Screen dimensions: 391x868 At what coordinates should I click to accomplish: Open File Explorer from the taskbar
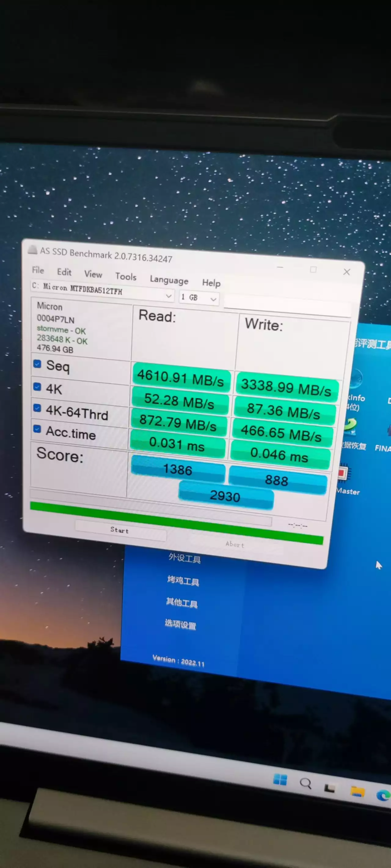pyautogui.click(x=357, y=791)
